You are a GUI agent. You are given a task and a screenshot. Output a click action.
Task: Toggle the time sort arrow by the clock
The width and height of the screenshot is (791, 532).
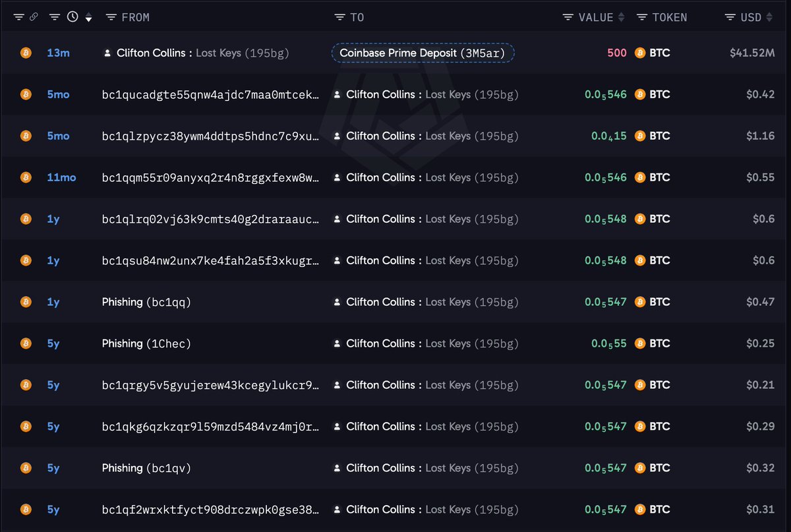tap(89, 18)
